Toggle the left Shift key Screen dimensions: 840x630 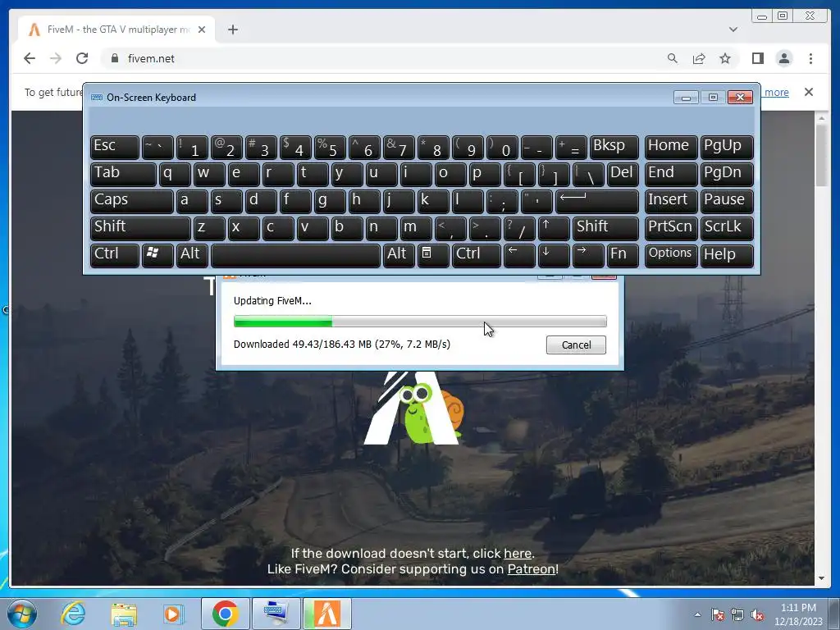click(x=140, y=228)
